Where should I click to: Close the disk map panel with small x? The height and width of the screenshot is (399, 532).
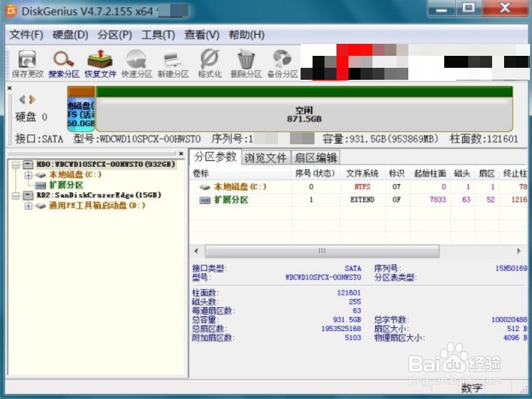[x=9, y=88]
